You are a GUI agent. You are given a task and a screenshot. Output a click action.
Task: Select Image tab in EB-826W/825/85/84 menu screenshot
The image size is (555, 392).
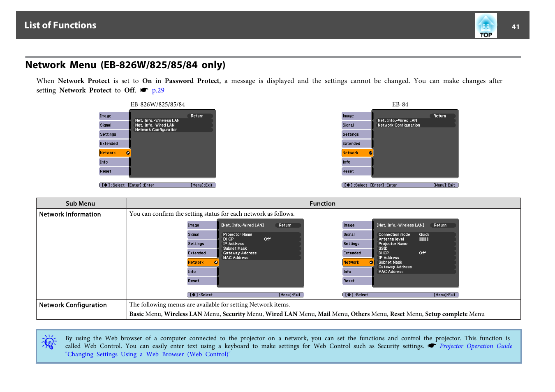[x=114, y=116]
